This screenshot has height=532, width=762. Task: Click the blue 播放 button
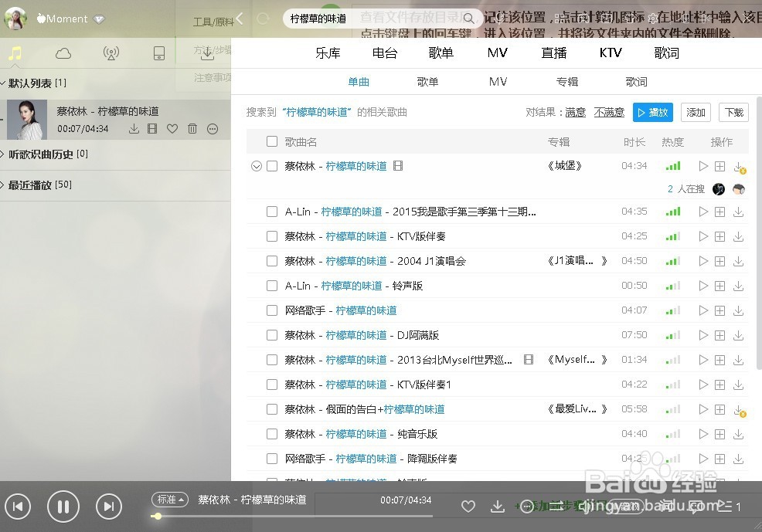click(652, 112)
